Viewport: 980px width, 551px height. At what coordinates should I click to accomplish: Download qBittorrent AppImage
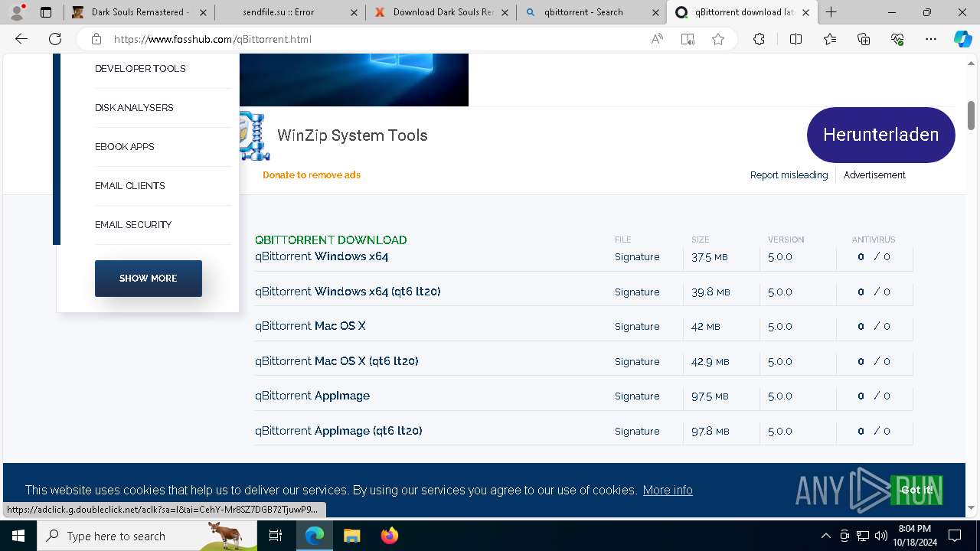pos(312,396)
